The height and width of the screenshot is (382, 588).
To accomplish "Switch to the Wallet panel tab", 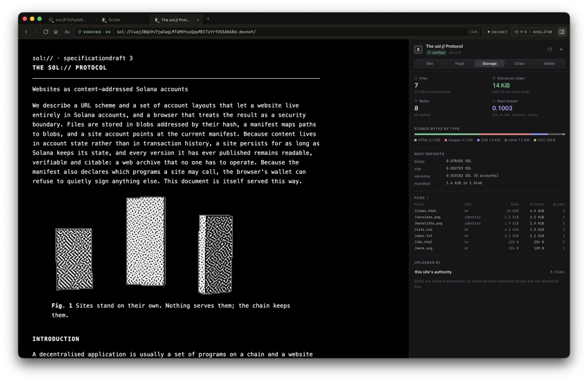I will click(x=549, y=63).
